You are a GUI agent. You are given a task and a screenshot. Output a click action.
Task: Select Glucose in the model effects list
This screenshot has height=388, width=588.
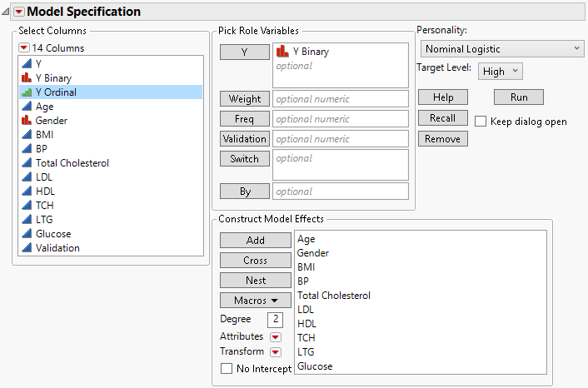coord(313,366)
